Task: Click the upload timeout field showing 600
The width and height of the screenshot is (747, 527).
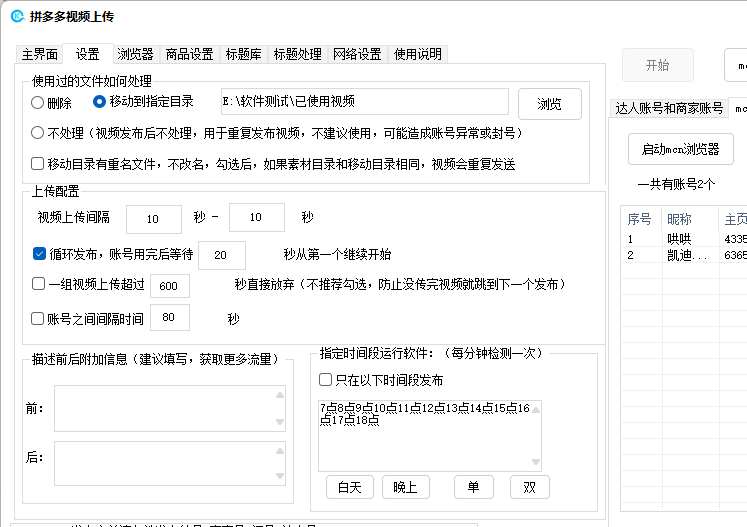Action: tap(170, 286)
